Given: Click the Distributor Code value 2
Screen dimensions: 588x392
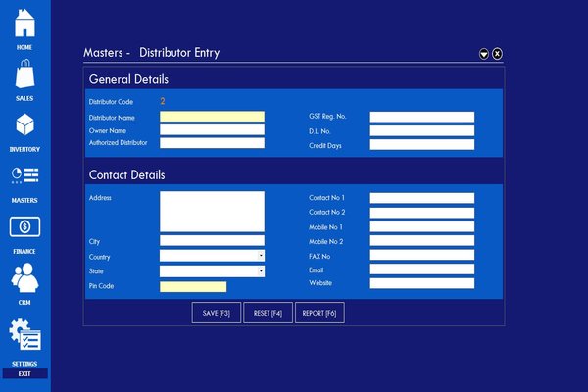Looking at the screenshot, I should tap(163, 101).
